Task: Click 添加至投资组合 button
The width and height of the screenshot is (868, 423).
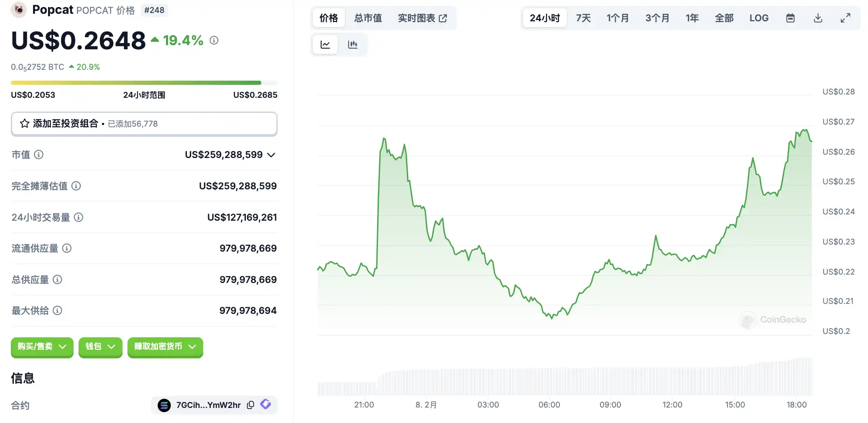Action: coord(144,124)
